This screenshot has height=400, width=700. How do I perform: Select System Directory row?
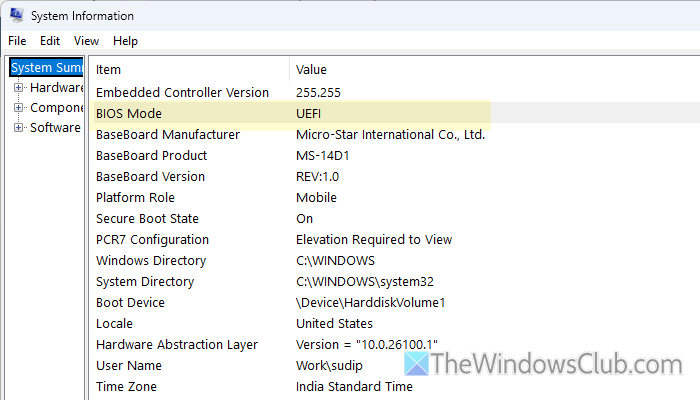click(x=395, y=281)
